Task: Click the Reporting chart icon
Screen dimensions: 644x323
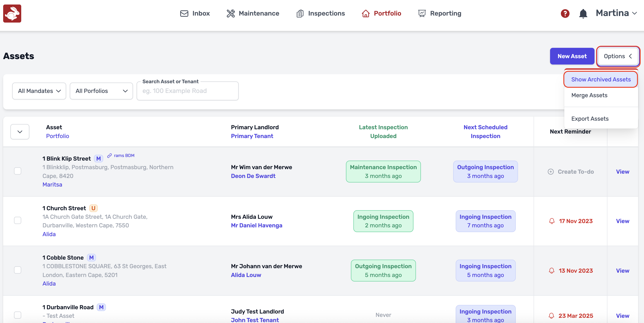Action: pyautogui.click(x=422, y=13)
